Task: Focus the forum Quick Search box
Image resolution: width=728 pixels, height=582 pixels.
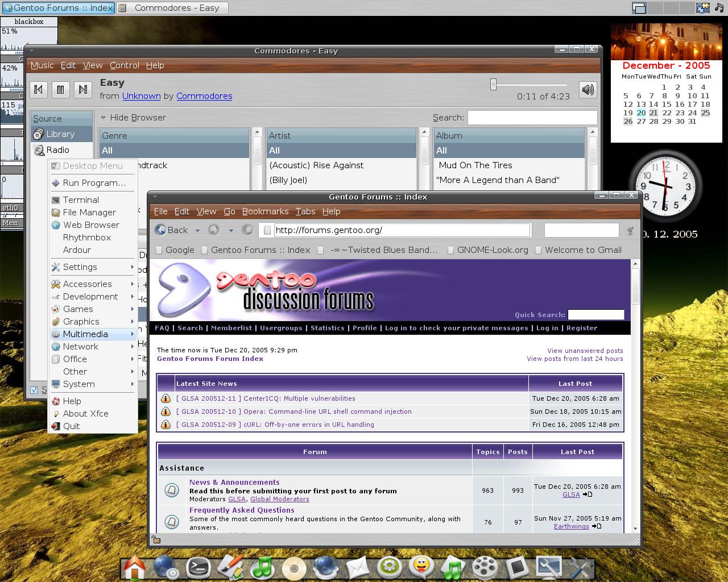Action: pyautogui.click(x=596, y=314)
